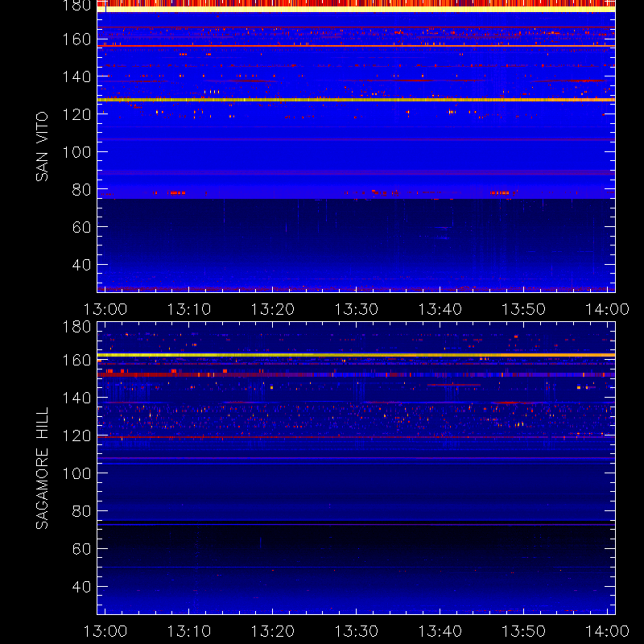Click the yellow band near 128 in San Vito spectrogram
The image size is (644, 644).
click(x=356, y=100)
